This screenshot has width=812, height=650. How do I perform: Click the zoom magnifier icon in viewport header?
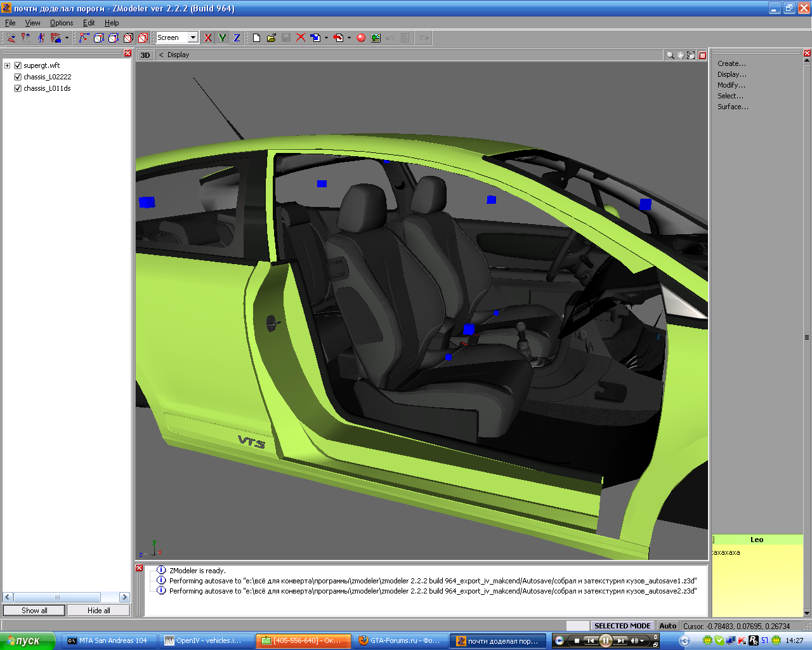(670, 55)
